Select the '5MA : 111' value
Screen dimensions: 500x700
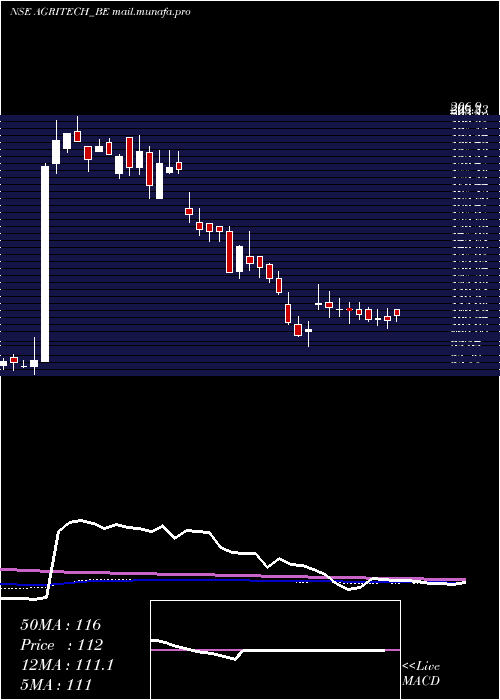(56, 684)
